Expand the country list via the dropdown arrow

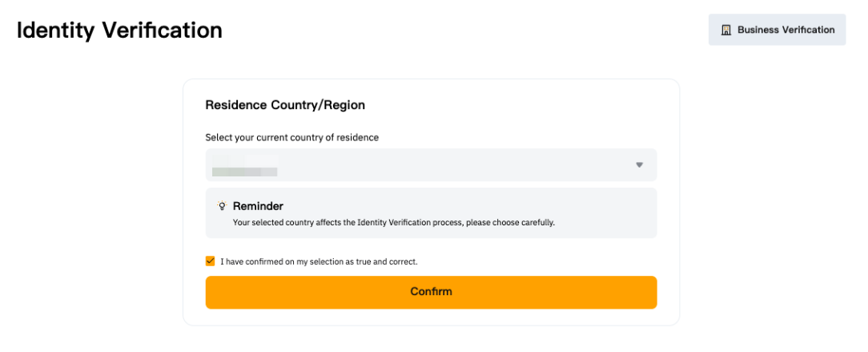(639, 165)
